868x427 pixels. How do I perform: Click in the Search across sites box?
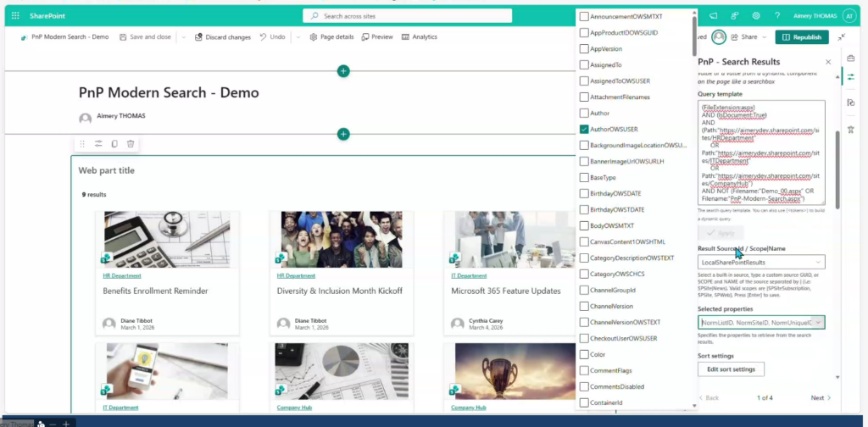point(407,15)
